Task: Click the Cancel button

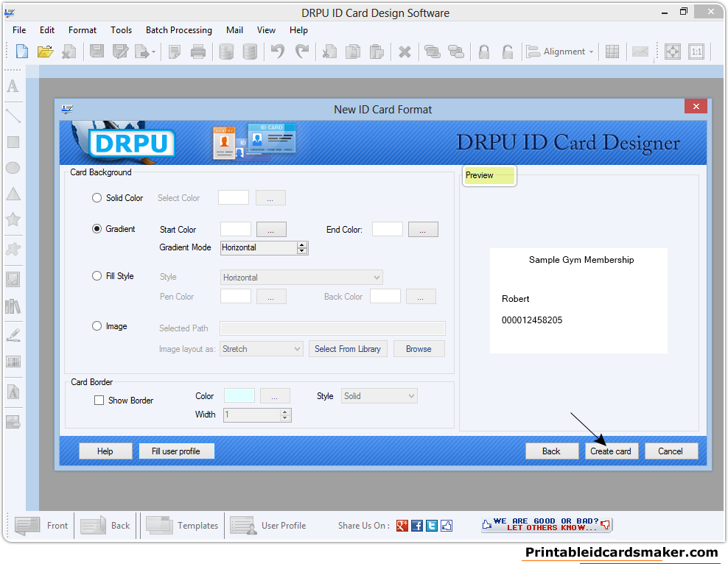Action: point(671,451)
